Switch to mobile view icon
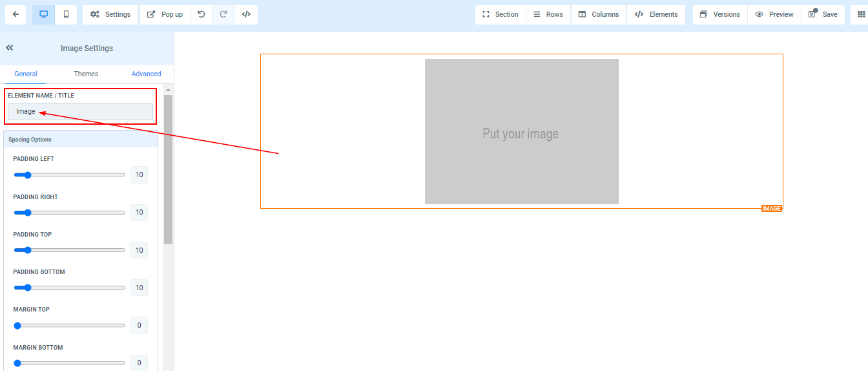Viewport: 868px width, 371px height. (x=66, y=14)
